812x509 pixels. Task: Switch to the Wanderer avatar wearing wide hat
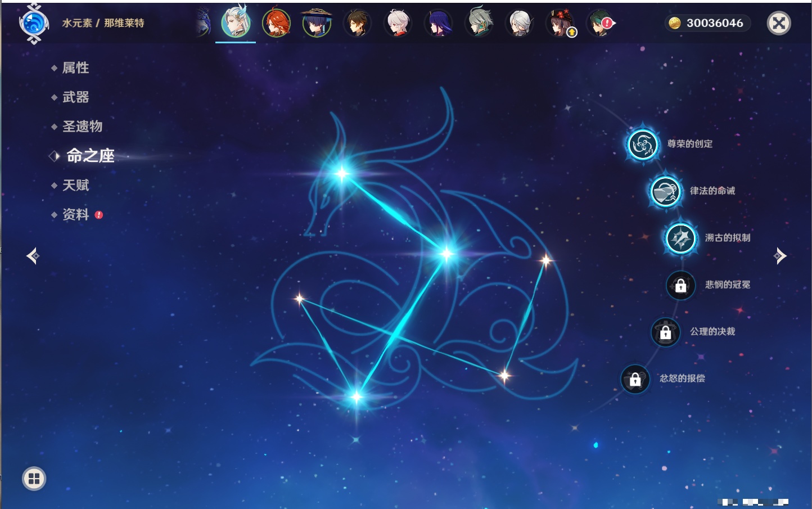(317, 23)
